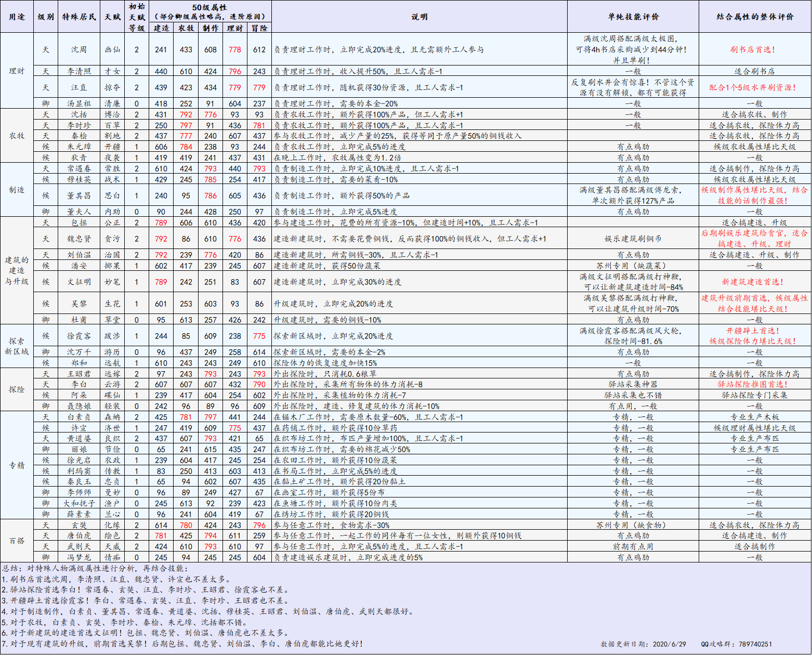
Task: Select the 百搭 category cell
Action: coord(17,541)
